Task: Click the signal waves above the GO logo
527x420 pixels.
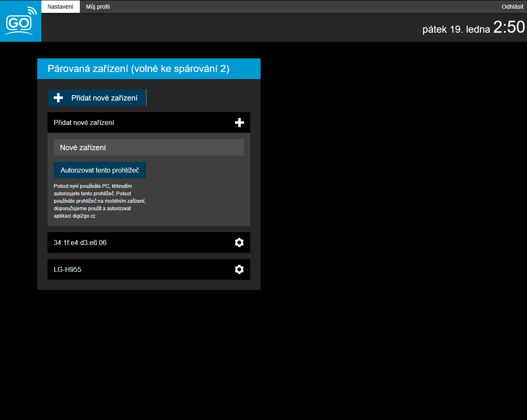Action: pos(32,11)
